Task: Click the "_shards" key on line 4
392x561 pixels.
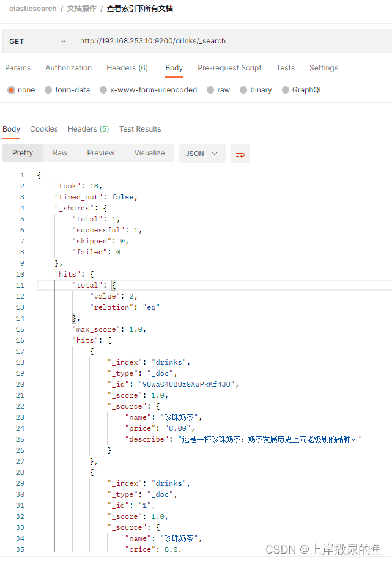Action: tap(75, 208)
